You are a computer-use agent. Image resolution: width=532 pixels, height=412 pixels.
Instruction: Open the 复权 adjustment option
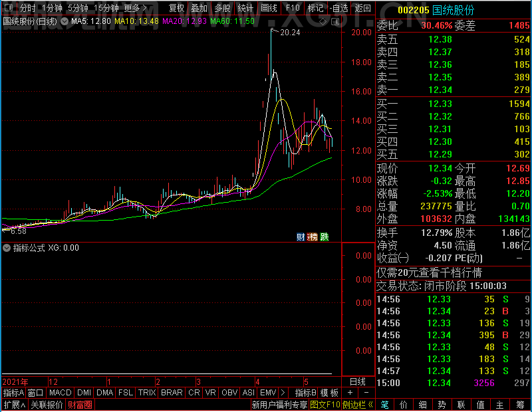tap(176, 8)
